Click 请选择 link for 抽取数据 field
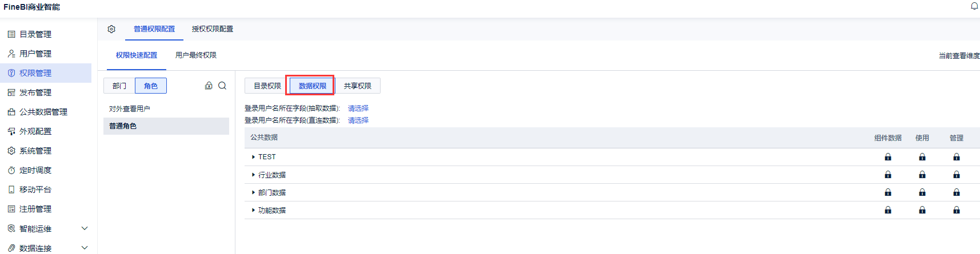Screen dimensions: 980x254 (x=358, y=108)
